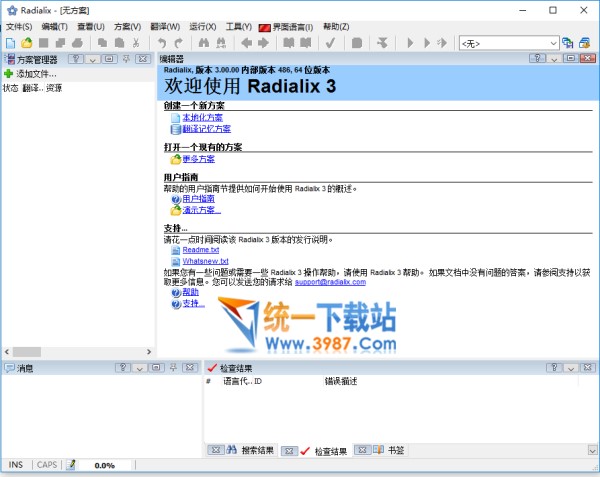Click the Stop toolbar icon
The width and height of the screenshot is (600, 477).
click(x=357, y=43)
